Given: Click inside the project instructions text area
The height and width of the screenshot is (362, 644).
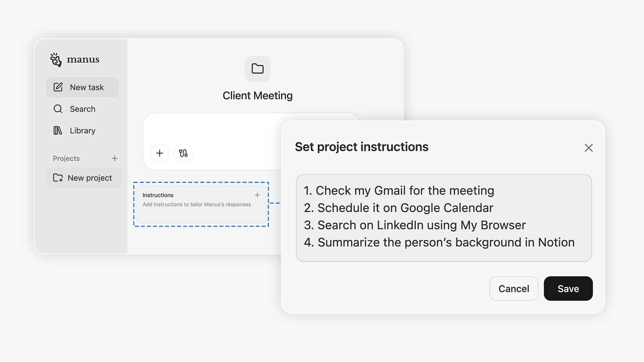Looking at the screenshot, I should [x=443, y=217].
